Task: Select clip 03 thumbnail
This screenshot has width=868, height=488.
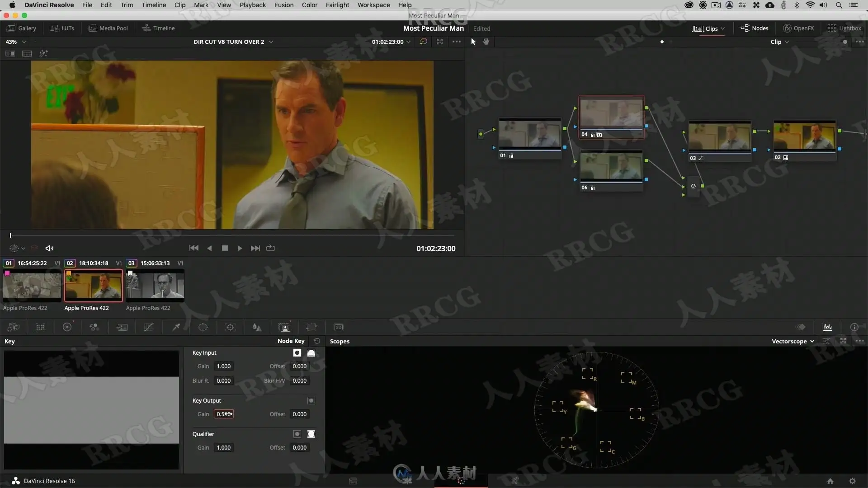Action: (x=155, y=286)
